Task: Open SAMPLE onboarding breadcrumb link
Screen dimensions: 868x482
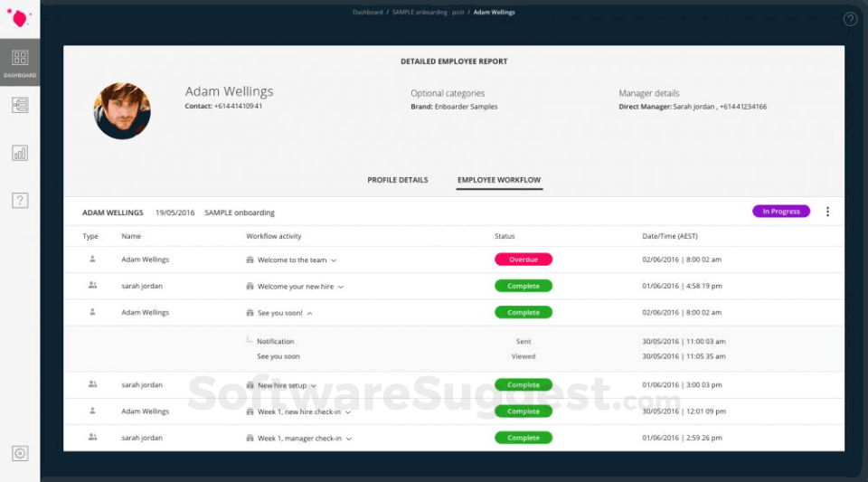Action: 428,12
